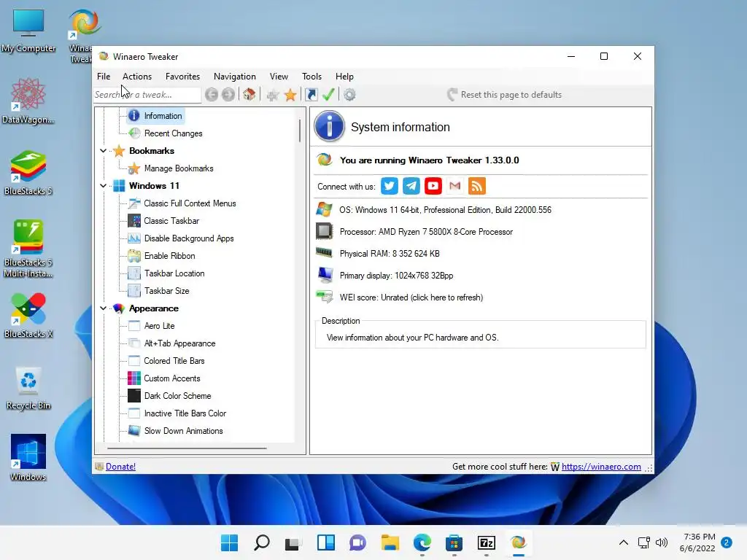
Task: Click the create shortcut arrow icon
Action: [x=311, y=95]
